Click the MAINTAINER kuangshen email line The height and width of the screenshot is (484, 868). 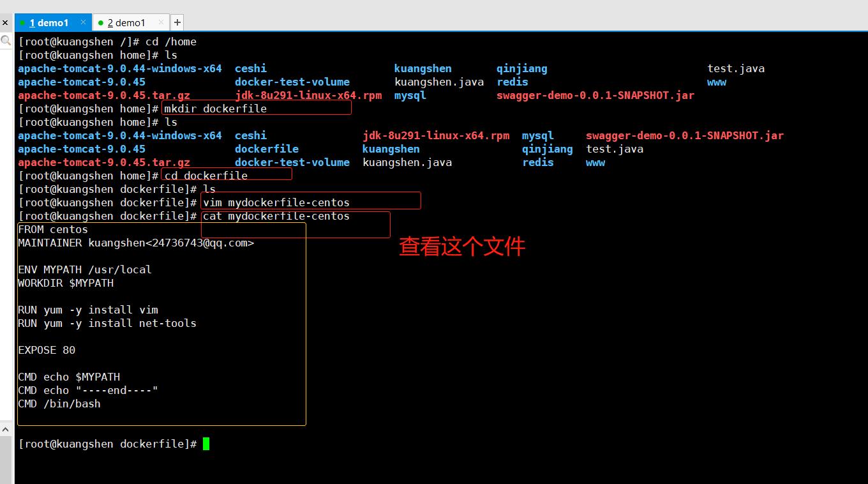click(136, 243)
